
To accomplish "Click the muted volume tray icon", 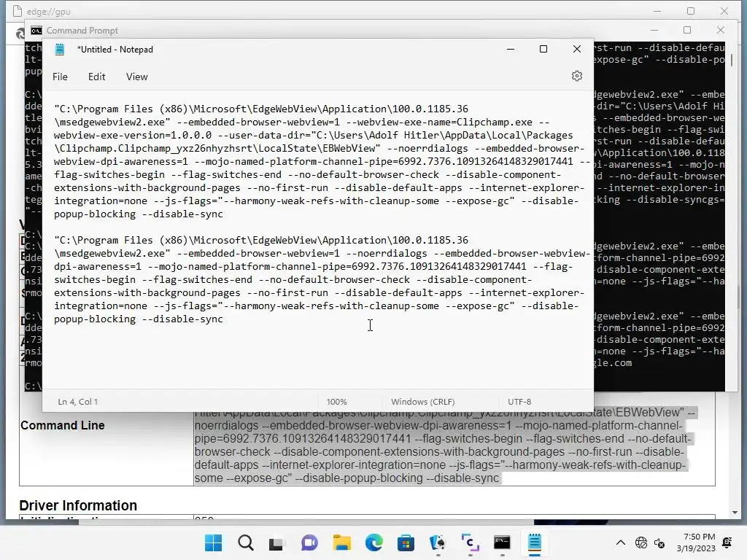I will tap(659, 542).
